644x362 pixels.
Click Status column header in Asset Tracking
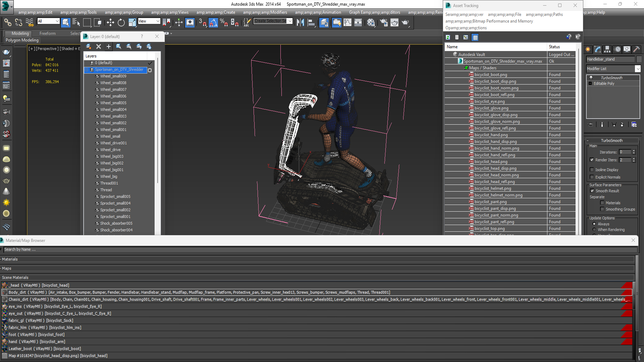(x=561, y=47)
